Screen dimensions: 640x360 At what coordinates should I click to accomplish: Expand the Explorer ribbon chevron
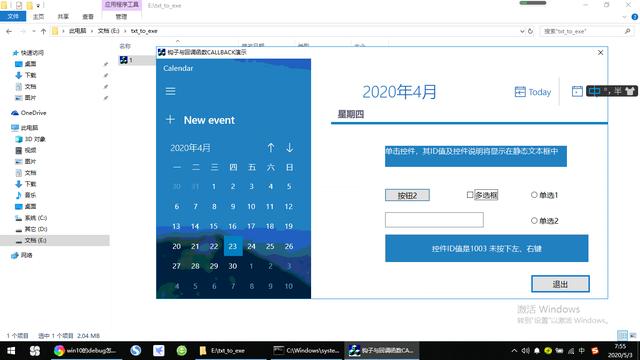pos(624,17)
